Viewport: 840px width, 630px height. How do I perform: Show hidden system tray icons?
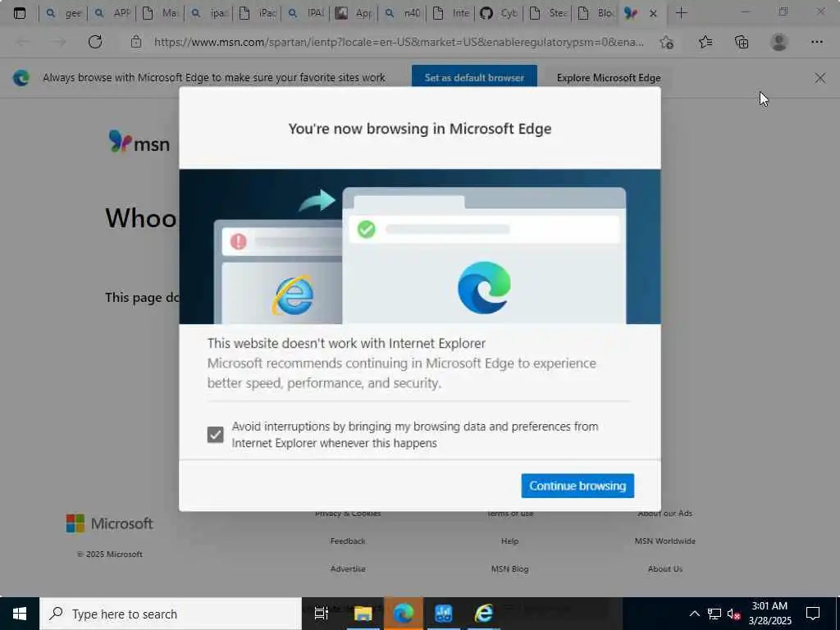coord(694,614)
